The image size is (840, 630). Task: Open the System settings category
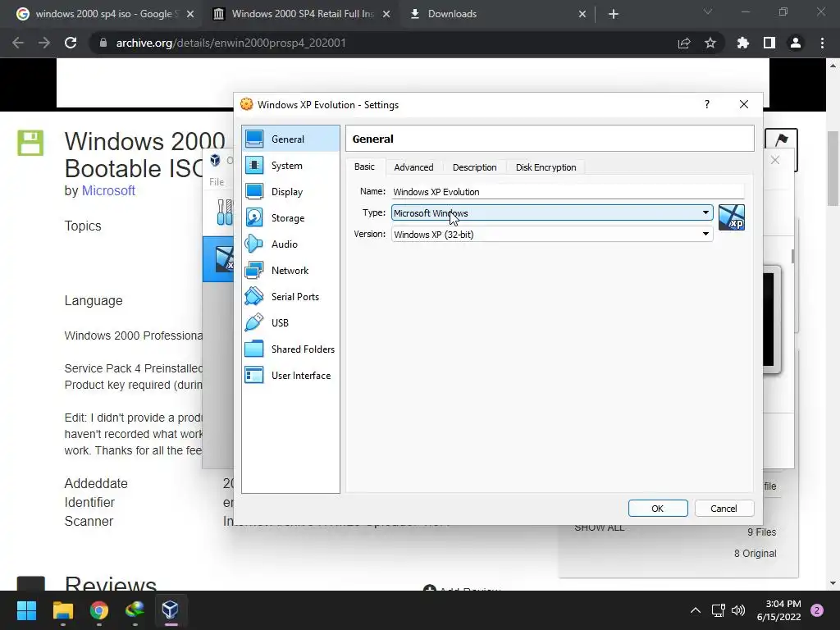click(290, 166)
